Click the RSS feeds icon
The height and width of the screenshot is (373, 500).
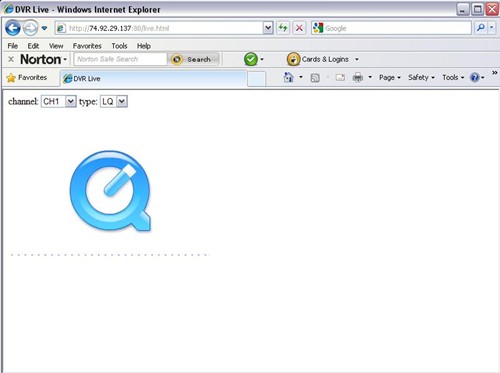(x=315, y=78)
